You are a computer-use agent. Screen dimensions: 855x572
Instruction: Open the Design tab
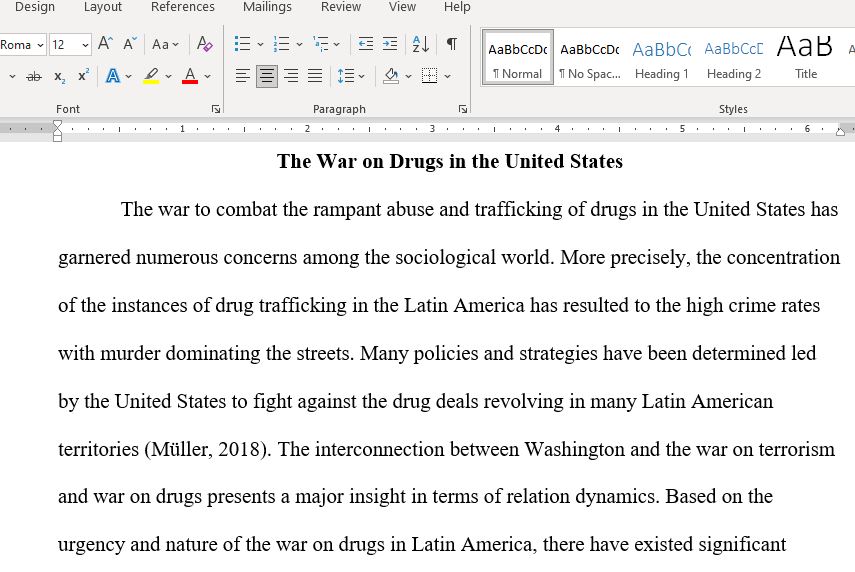point(35,7)
